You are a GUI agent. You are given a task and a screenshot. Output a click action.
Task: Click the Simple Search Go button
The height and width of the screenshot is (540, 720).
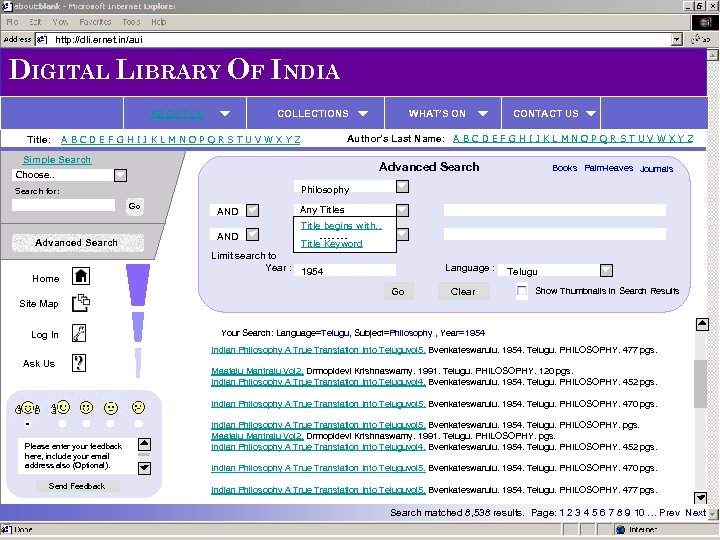(x=134, y=206)
